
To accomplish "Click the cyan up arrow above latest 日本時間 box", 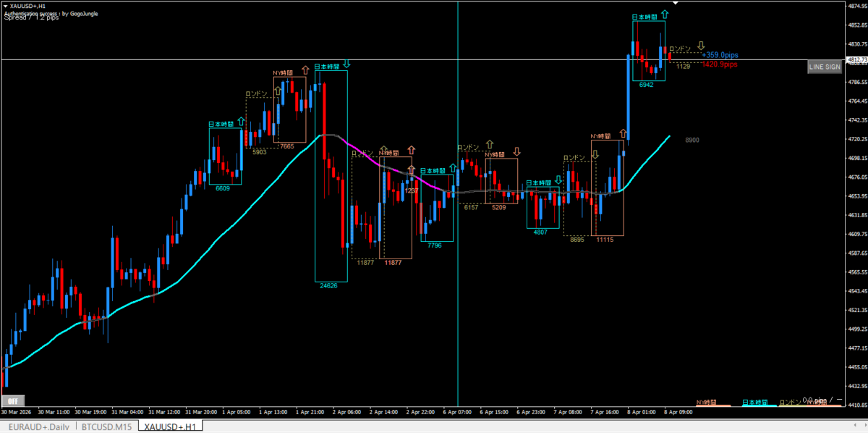I will (x=664, y=14).
